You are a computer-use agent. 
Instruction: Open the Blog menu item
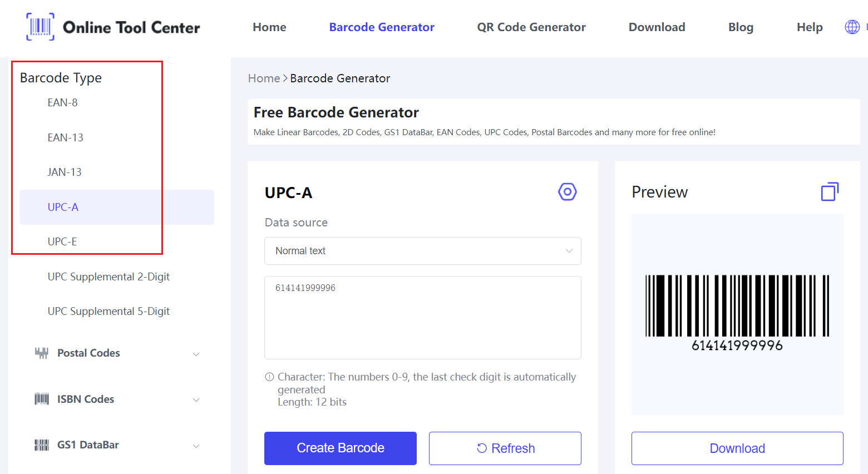pyautogui.click(x=741, y=27)
